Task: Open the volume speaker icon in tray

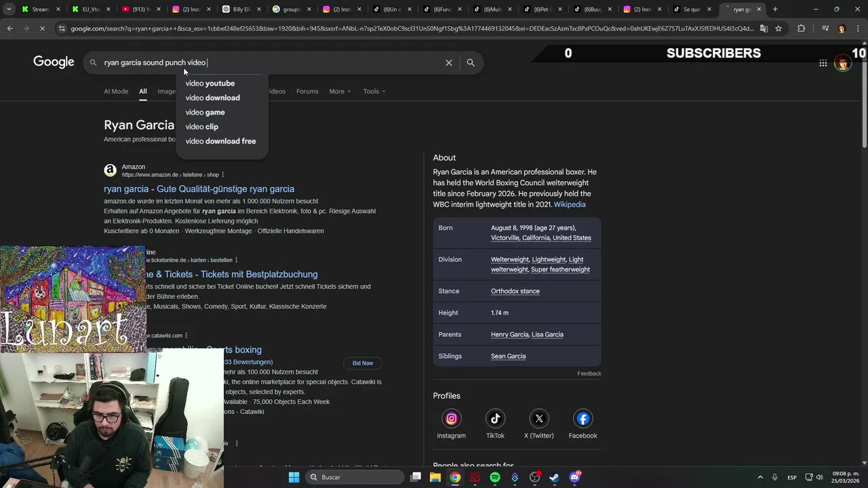Action: 819,477
